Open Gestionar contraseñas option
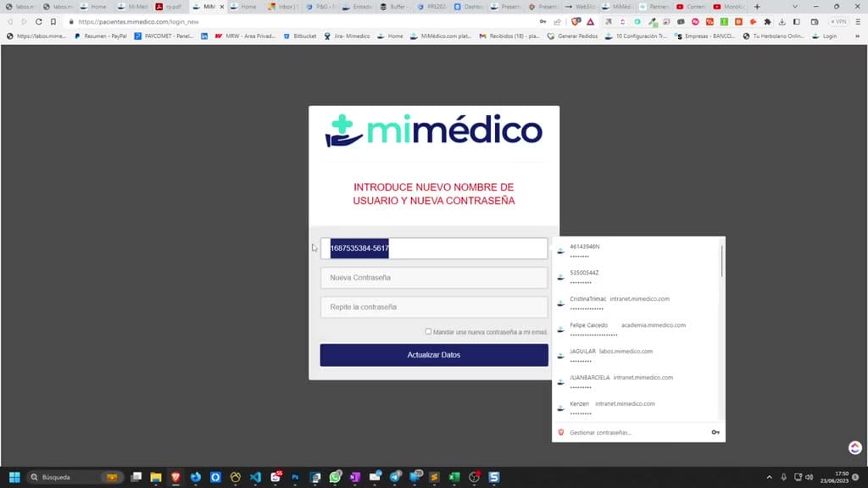The height and width of the screenshot is (488, 868). (601, 433)
